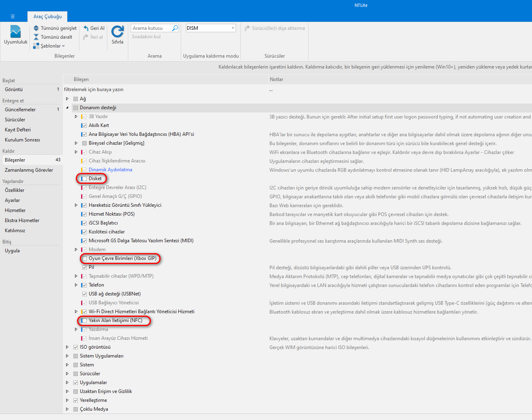Open Katılımsız in the sidebar

31,231
